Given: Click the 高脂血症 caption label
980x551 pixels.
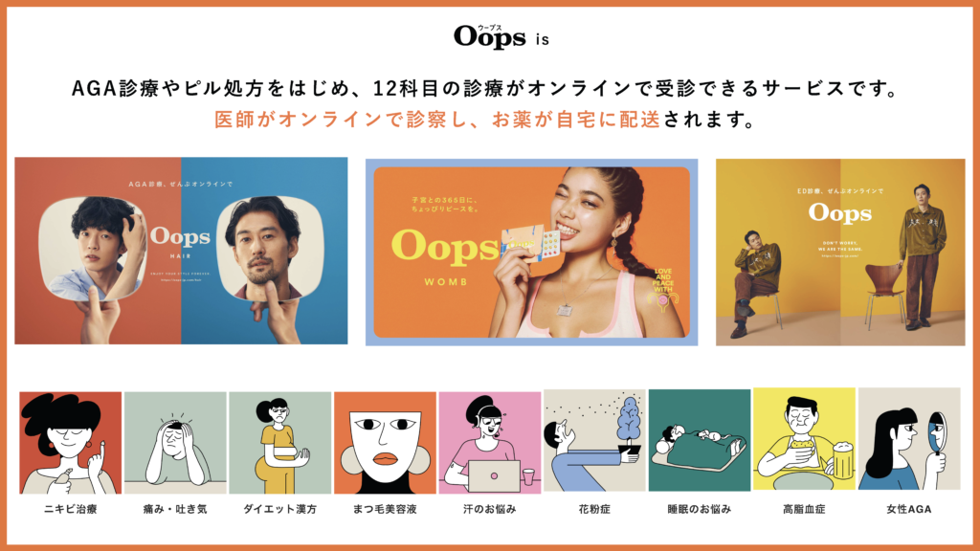Looking at the screenshot, I should [804, 509].
